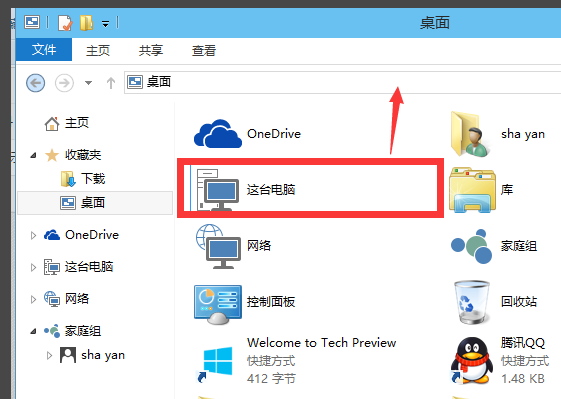Expand the sha yan tree node

49,356
